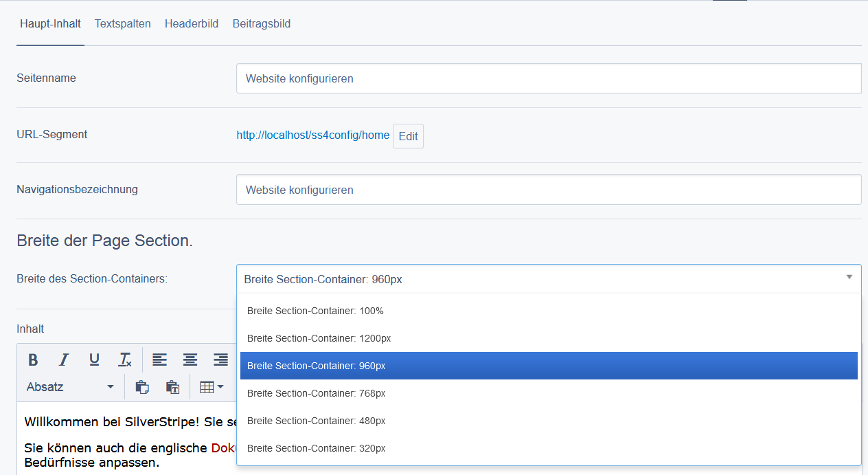Click the paste as plain text icon
868x475 pixels.
172,387
